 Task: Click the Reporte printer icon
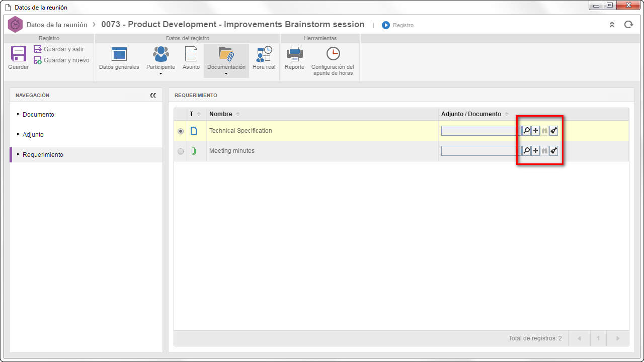pos(294,54)
